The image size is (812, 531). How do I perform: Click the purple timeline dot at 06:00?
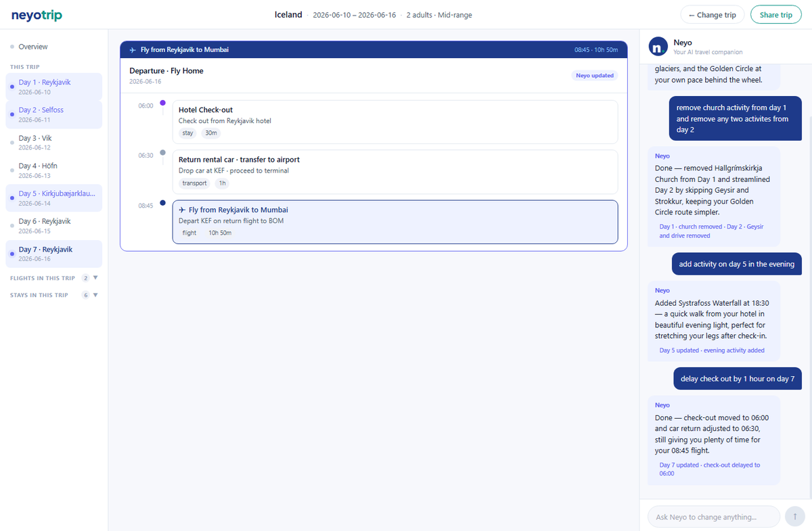162,103
